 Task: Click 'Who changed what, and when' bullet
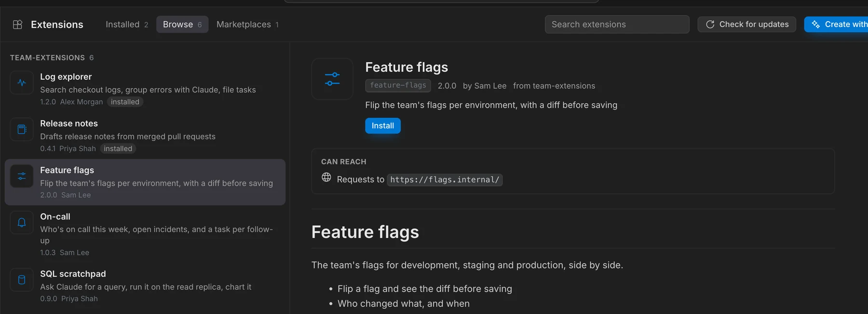(404, 303)
